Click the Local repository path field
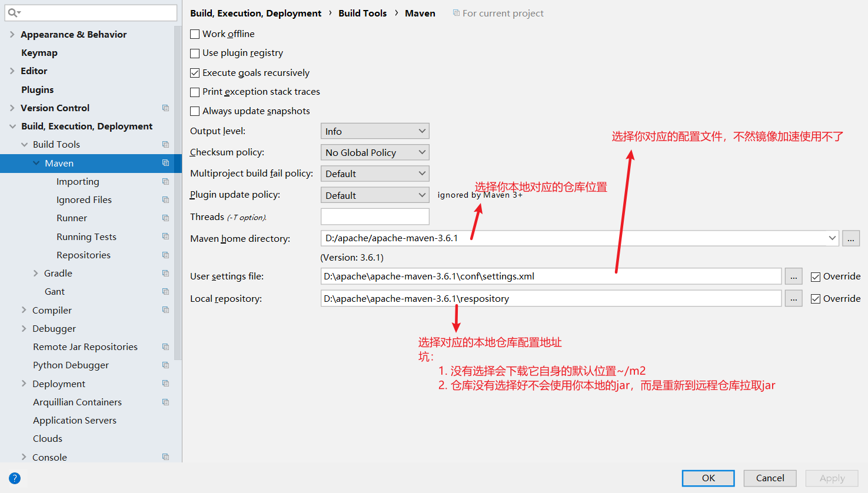 pyautogui.click(x=551, y=299)
